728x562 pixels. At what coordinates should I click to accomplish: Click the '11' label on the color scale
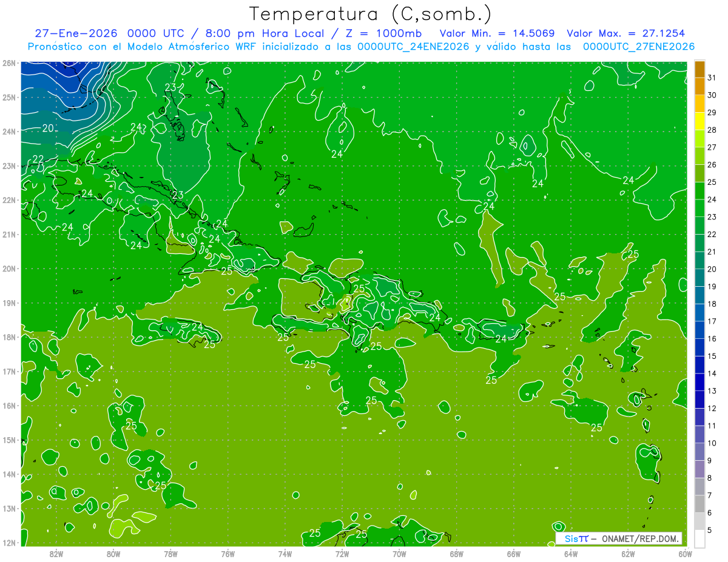point(712,426)
